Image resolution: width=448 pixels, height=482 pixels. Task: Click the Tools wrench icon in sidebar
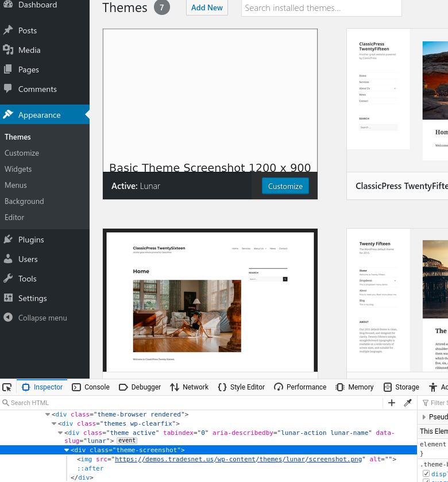[8, 279]
